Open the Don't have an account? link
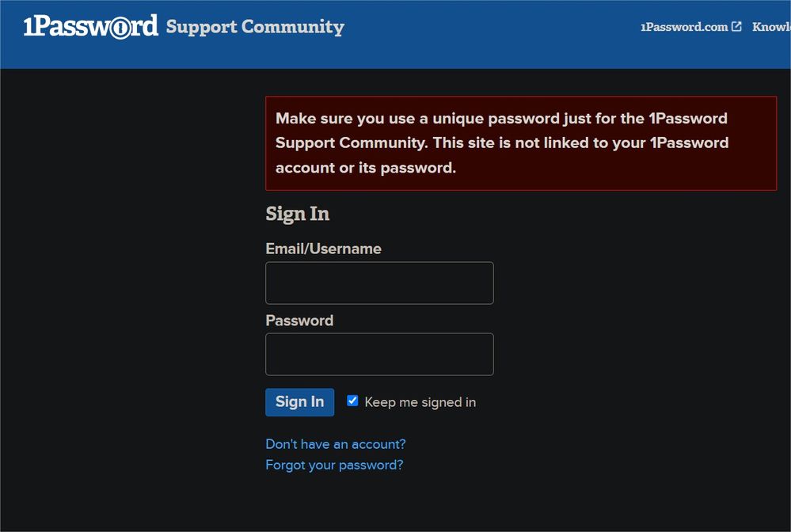The image size is (791, 532). point(336,444)
